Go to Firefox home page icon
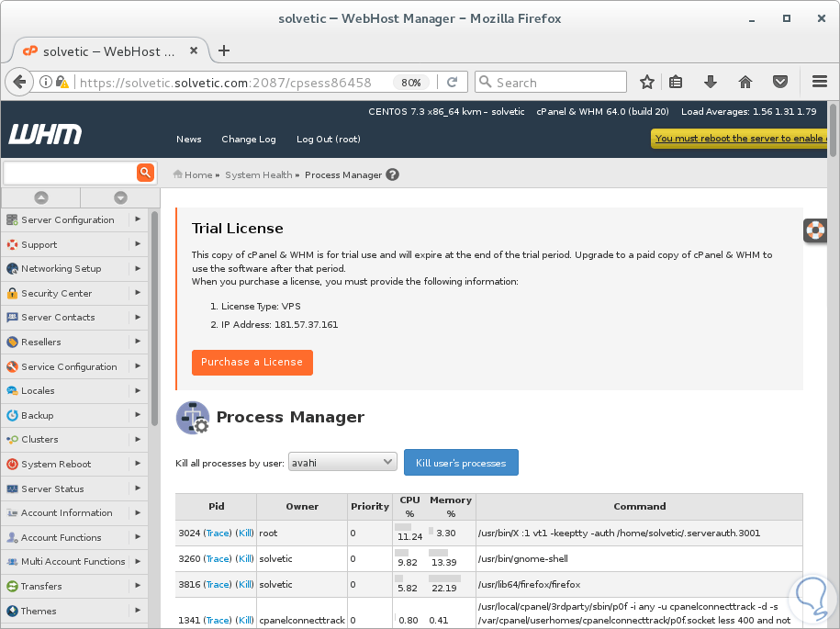 pos(745,82)
